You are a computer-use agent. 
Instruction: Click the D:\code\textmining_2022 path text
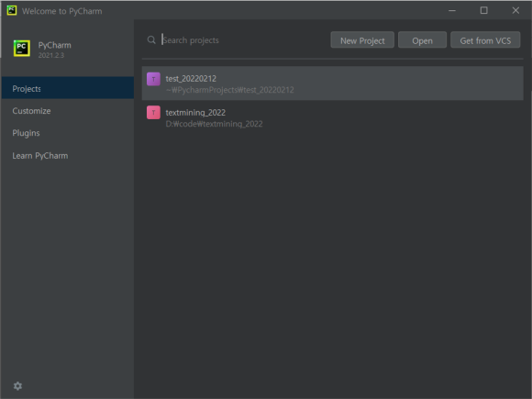pyautogui.click(x=214, y=124)
